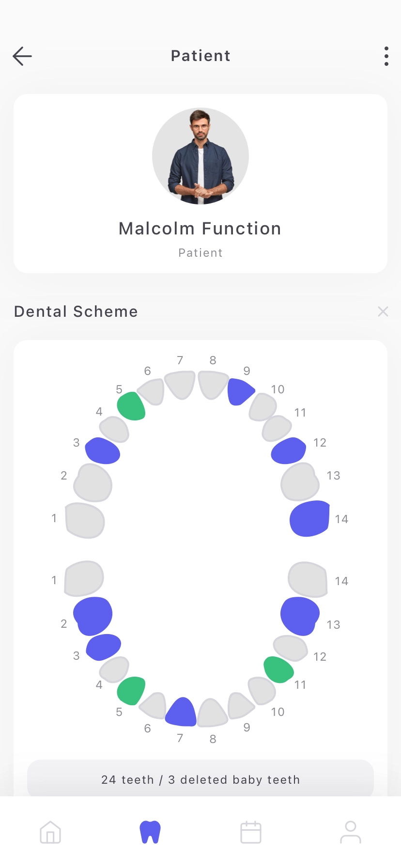Select green upper tooth number 5

tap(131, 406)
